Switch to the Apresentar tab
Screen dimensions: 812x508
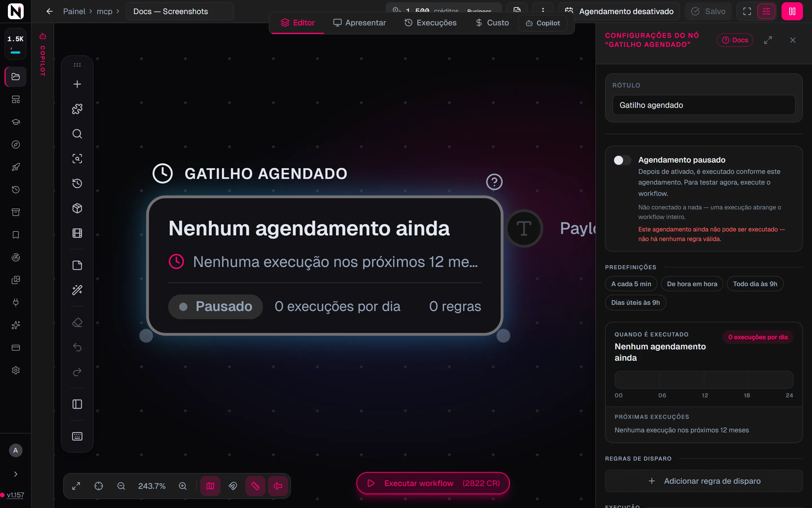[x=359, y=23]
